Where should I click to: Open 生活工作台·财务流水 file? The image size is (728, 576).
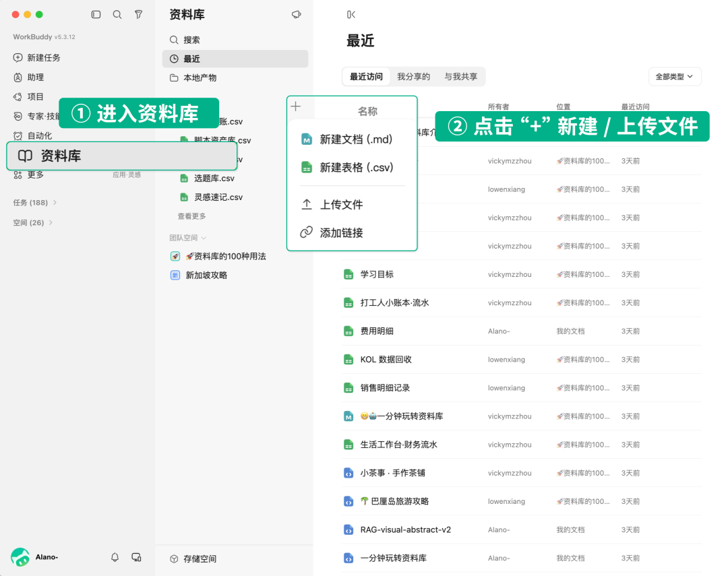click(x=399, y=445)
